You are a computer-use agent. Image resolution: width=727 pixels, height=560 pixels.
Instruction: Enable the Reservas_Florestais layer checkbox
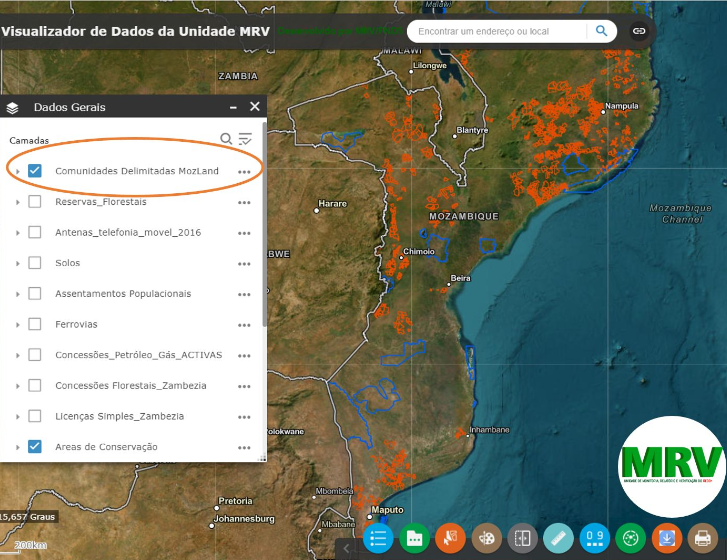[35, 202]
